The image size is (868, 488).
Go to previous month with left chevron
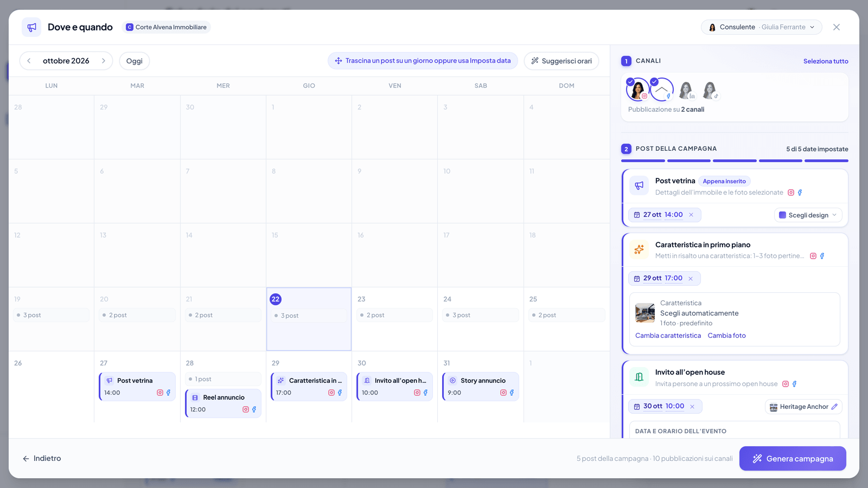click(x=29, y=61)
